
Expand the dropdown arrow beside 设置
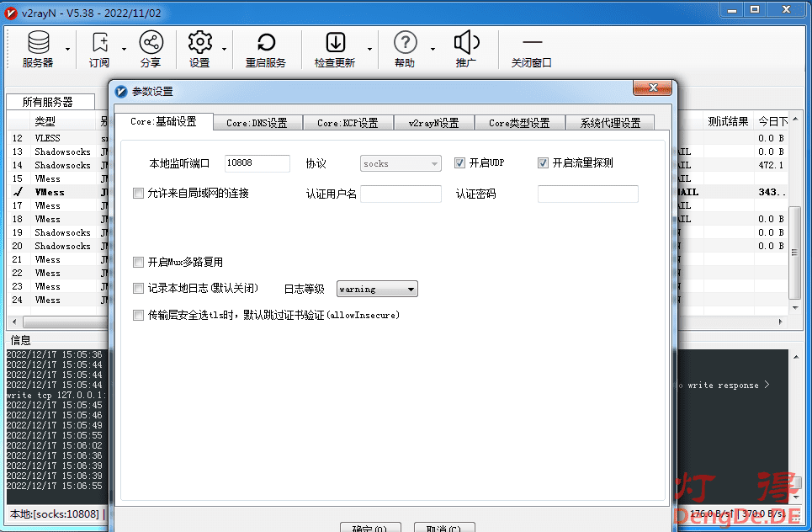(x=224, y=49)
